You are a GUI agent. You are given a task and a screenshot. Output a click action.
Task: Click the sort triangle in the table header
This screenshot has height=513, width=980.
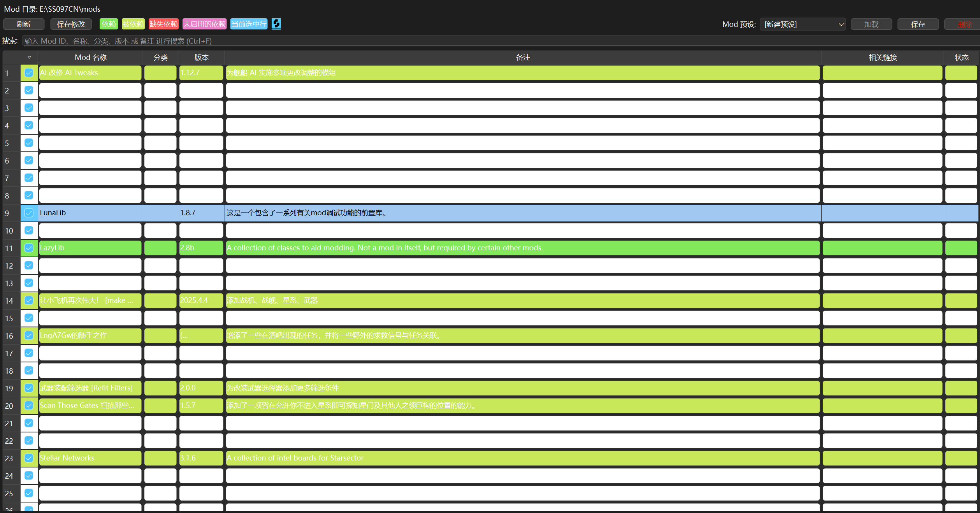tap(29, 58)
